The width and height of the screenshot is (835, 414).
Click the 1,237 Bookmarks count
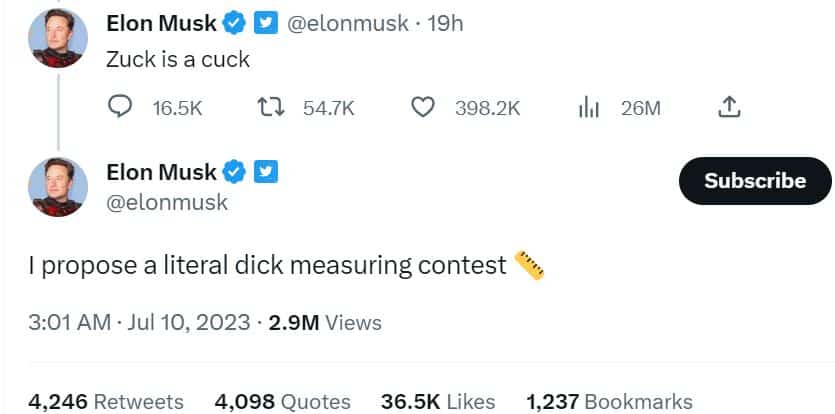pos(609,401)
